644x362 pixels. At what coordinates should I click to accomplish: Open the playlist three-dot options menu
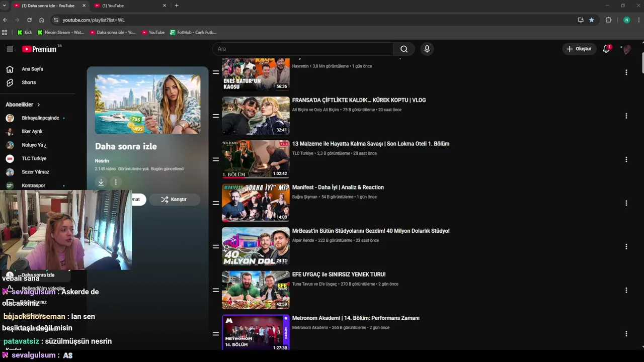(116, 182)
